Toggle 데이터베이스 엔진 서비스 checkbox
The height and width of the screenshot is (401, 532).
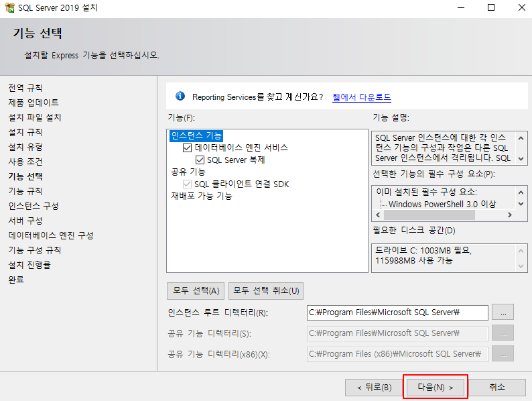(187, 148)
